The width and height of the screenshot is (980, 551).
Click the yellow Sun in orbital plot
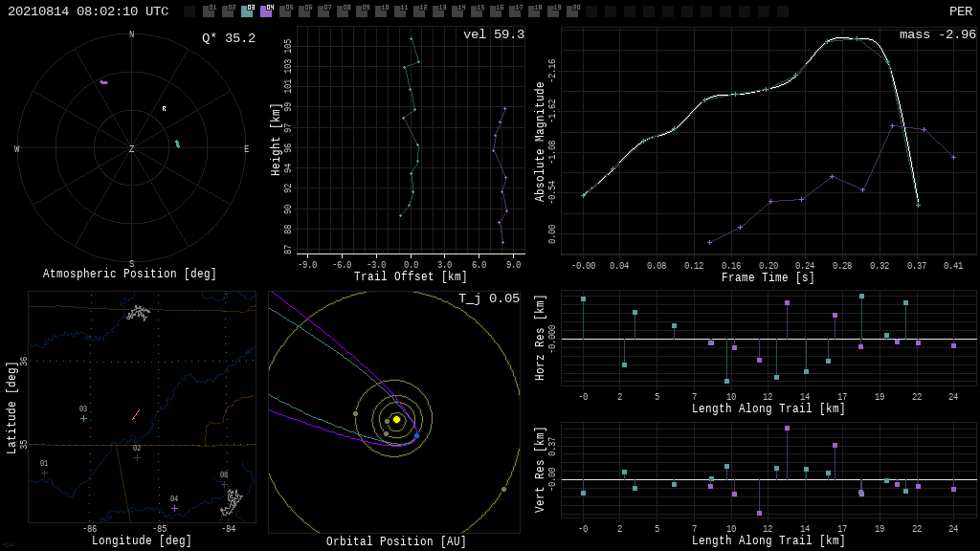[396, 419]
